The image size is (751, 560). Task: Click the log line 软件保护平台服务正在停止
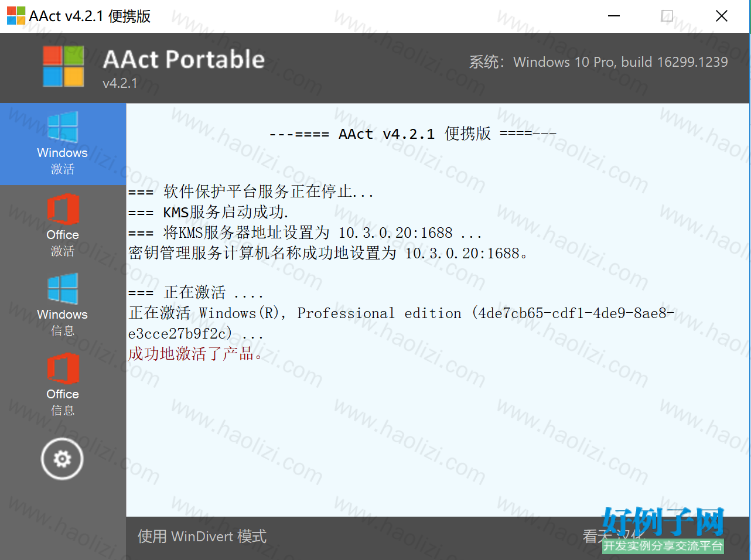(x=251, y=192)
